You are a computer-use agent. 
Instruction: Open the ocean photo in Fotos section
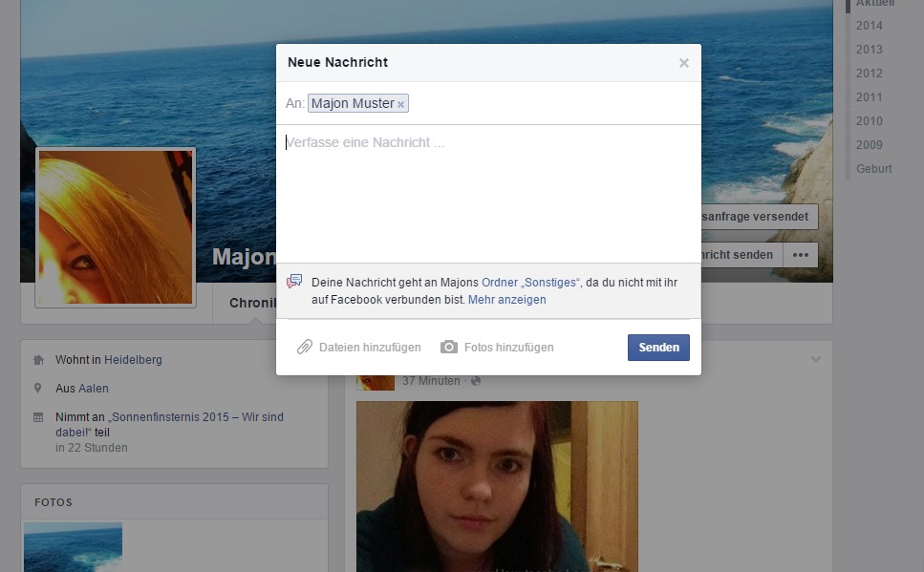73,546
